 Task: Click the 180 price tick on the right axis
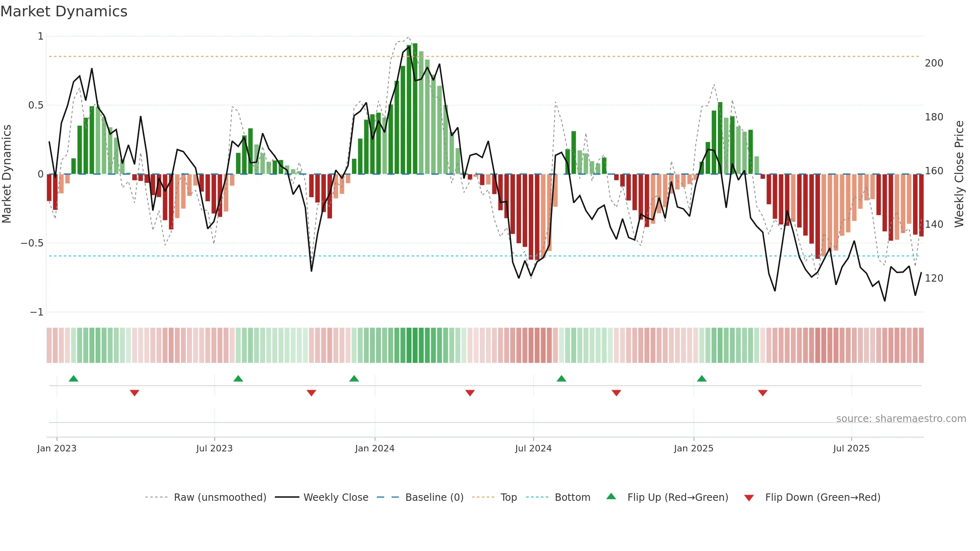coord(934,117)
